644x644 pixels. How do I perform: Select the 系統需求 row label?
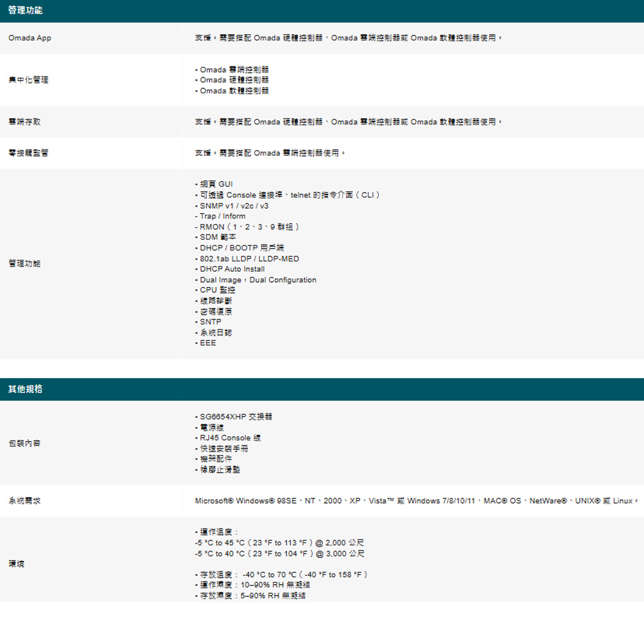click(x=24, y=500)
